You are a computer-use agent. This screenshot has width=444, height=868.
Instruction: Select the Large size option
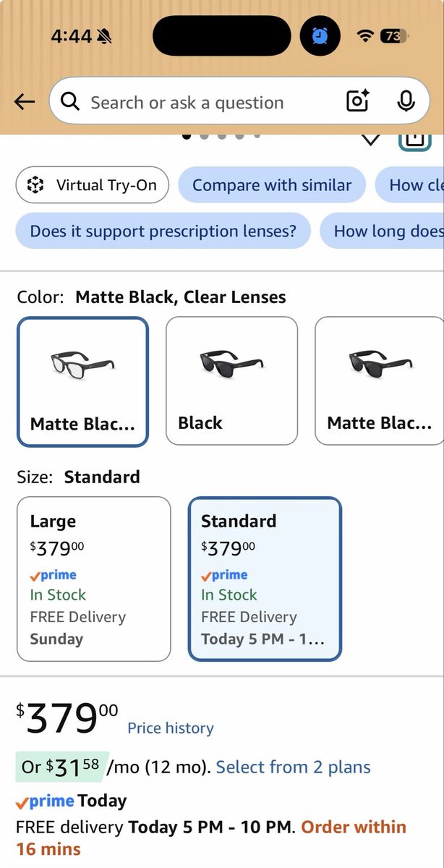click(x=94, y=579)
